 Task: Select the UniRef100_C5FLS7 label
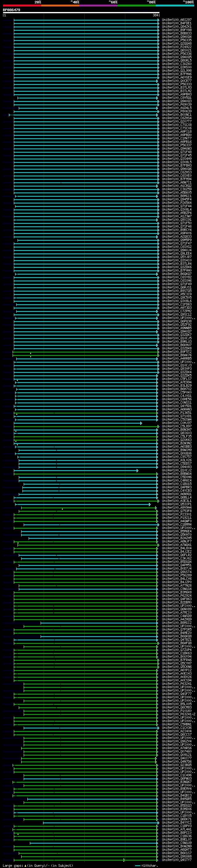[x=176, y=379]
